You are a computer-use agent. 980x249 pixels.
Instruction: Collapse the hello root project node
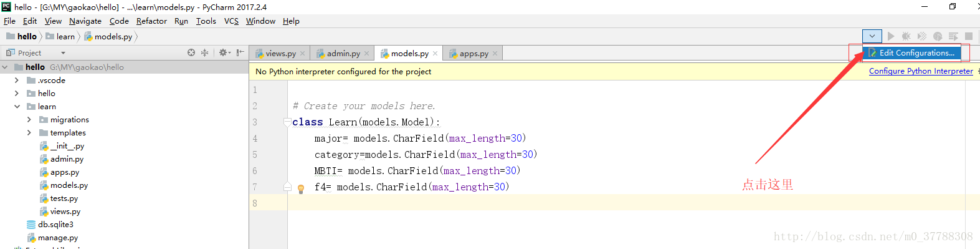point(5,67)
